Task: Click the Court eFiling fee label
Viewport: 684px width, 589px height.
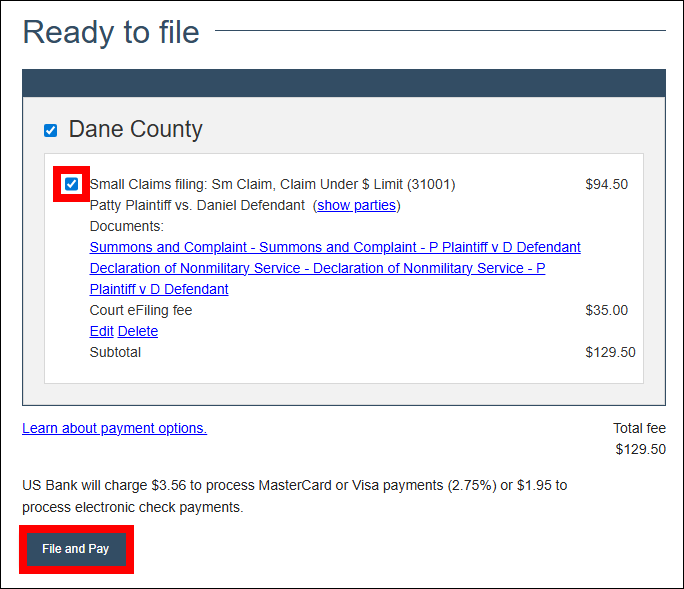Action: click(x=141, y=310)
